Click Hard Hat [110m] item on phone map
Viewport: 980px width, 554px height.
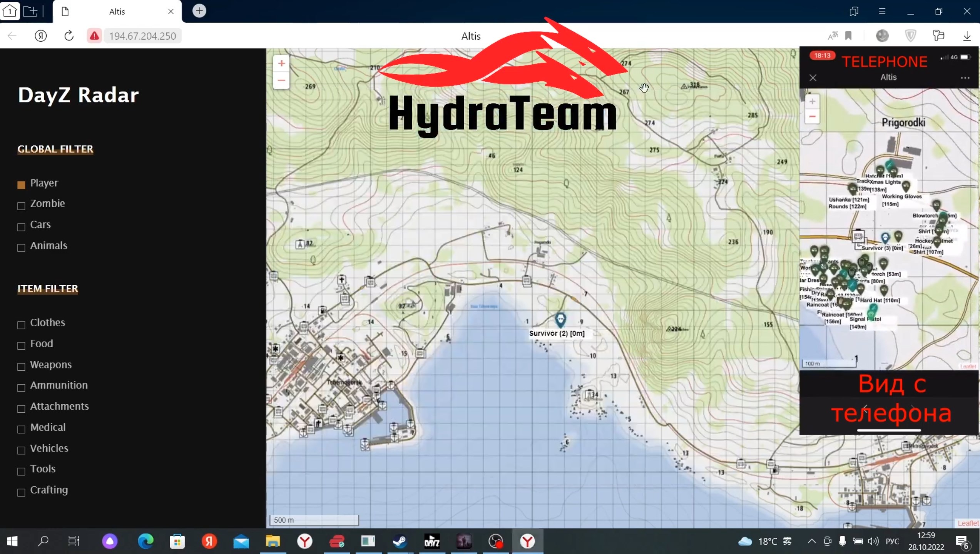pyautogui.click(x=880, y=300)
